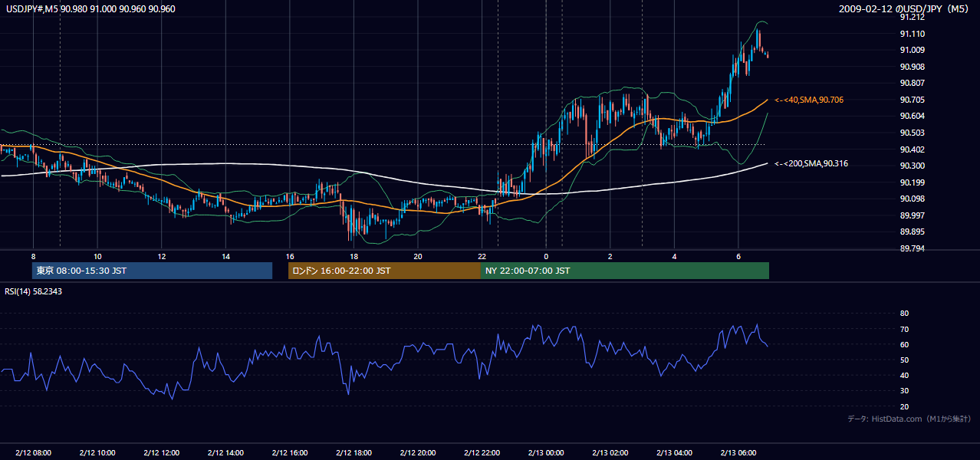
Task: Click the RSI(14) 58.2343 indicator label
Action: click(x=34, y=291)
